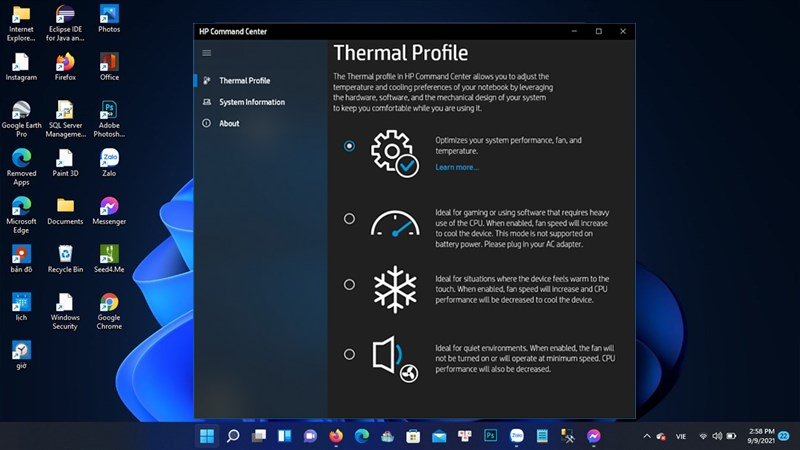Select the optimized performance radio button
Screen dimensions: 800x450
pyautogui.click(x=349, y=146)
